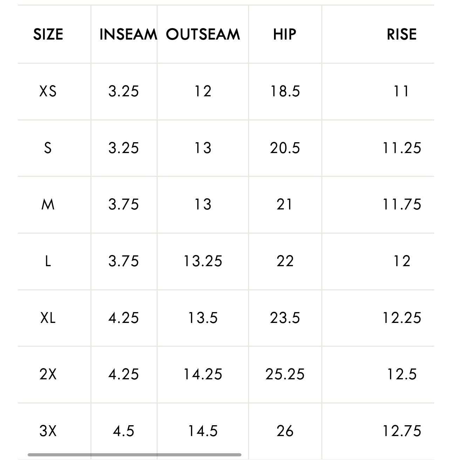Click hip value 20.5 in S row

click(285, 148)
